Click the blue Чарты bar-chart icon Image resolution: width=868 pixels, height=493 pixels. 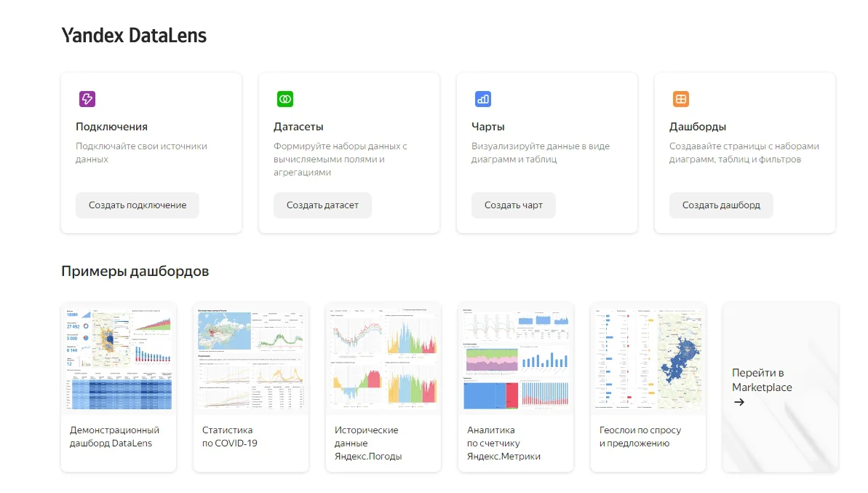click(482, 99)
